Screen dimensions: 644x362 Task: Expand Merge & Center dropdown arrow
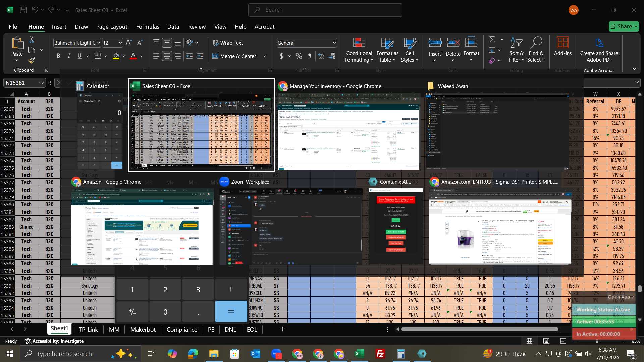[265, 56]
